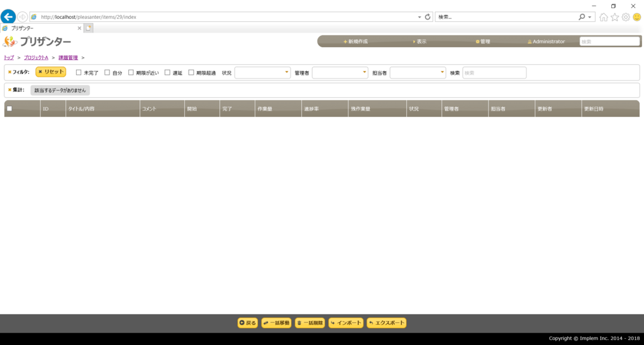The width and height of the screenshot is (644, 345).
Task: Sort by the 更新日時 column header
Action: point(611,109)
